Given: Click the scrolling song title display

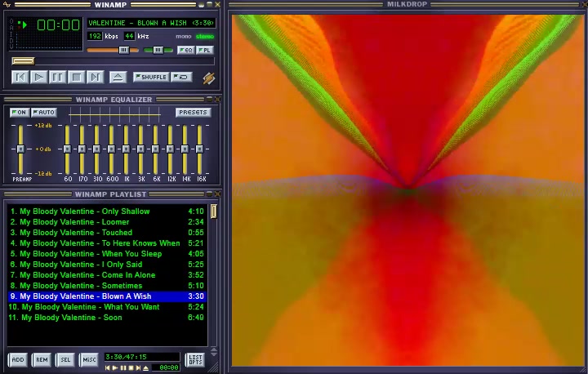Looking at the screenshot, I should click(x=152, y=23).
